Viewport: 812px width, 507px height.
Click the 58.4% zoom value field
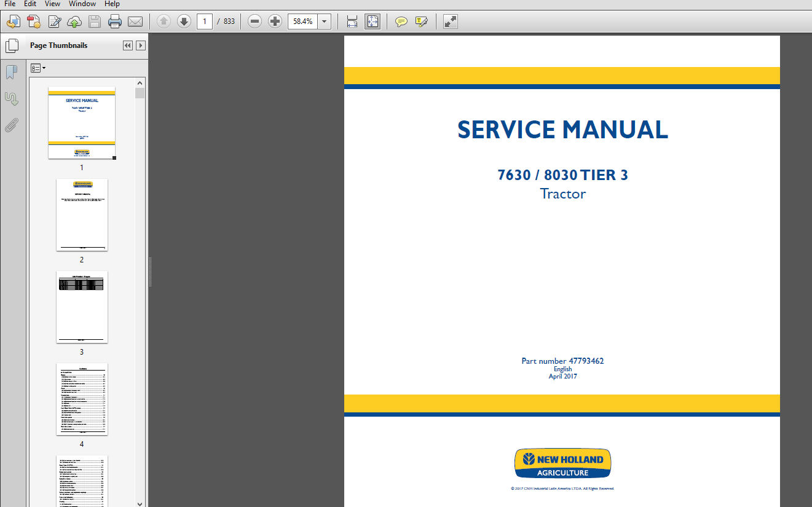(x=303, y=22)
